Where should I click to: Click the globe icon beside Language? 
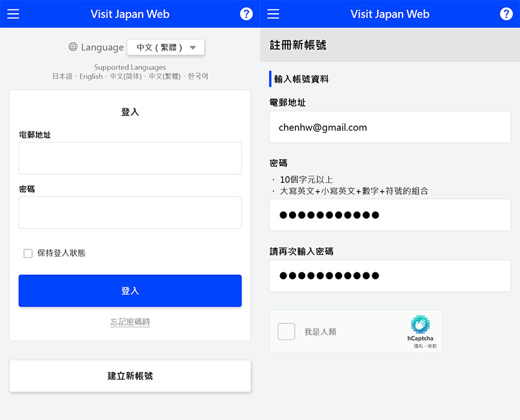coord(73,47)
